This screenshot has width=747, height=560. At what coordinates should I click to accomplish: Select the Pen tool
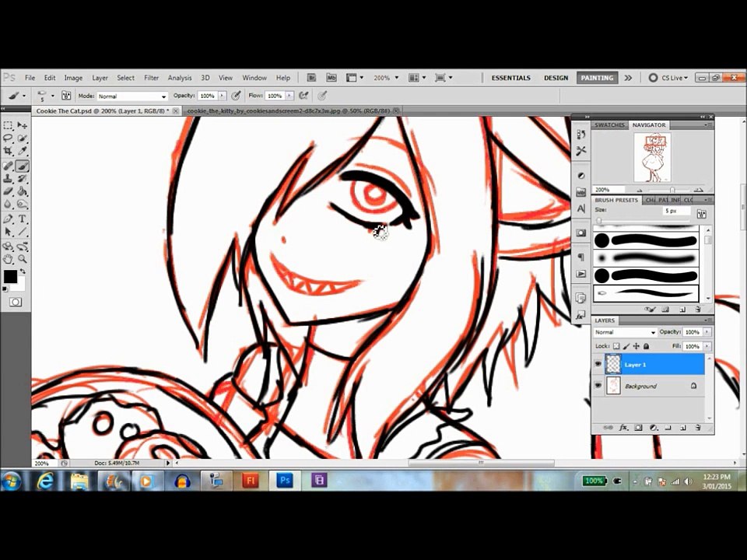click(x=8, y=219)
